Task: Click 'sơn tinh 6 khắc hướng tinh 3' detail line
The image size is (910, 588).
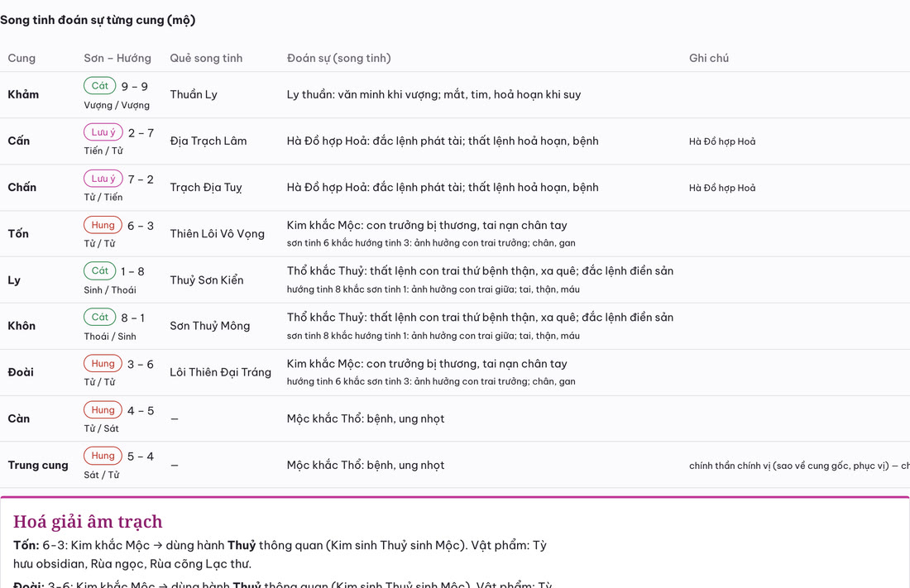Action: pyautogui.click(x=431, y=242)
